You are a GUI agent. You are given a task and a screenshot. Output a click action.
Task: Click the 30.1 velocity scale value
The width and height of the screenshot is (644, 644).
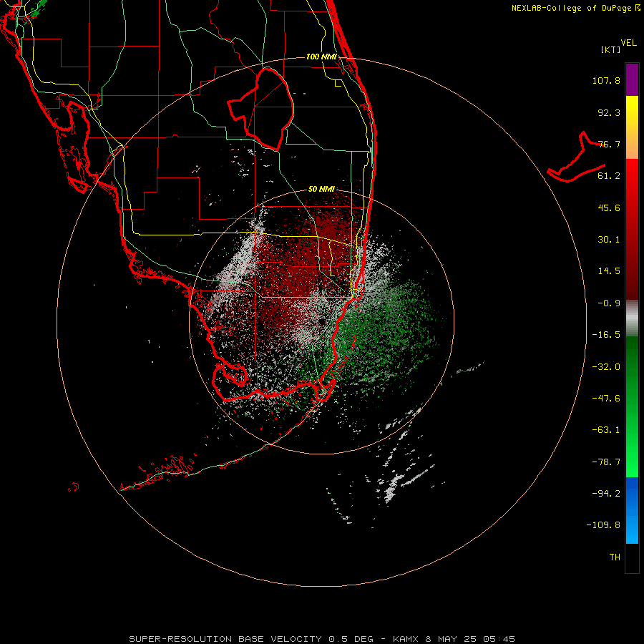tap(609, 240)
